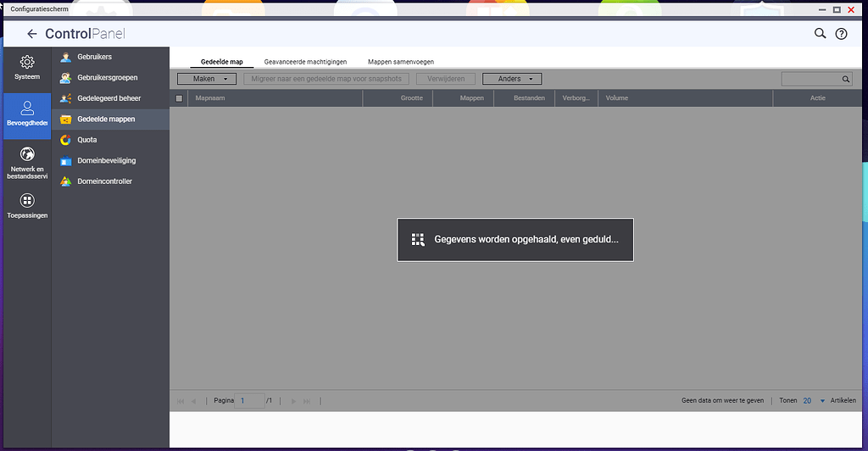Expand the Maken dropdown button
Image resolution: width=868 pixels, height=451 pixels.
pyautogui.click(x=207, y=79)
